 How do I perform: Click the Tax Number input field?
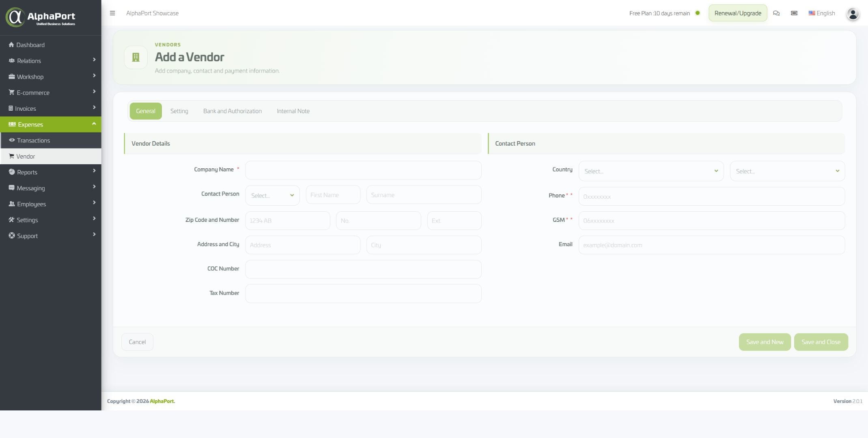click(363, 294)
